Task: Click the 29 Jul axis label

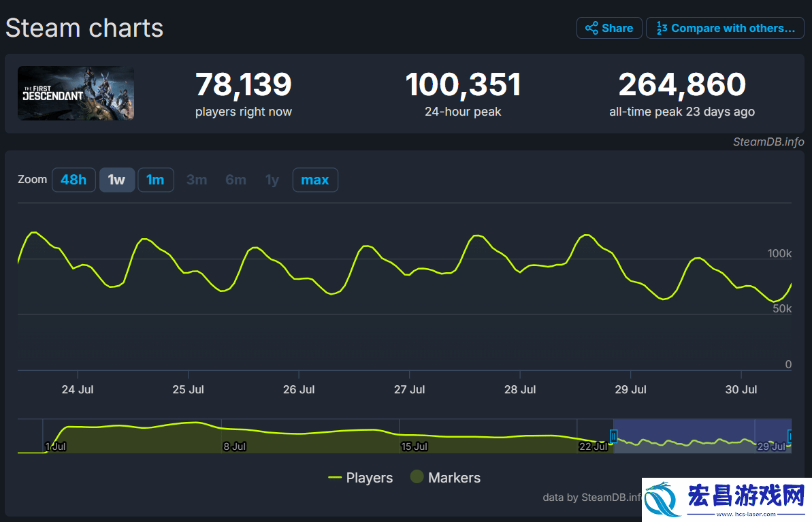Action: (x=630, y=389)
